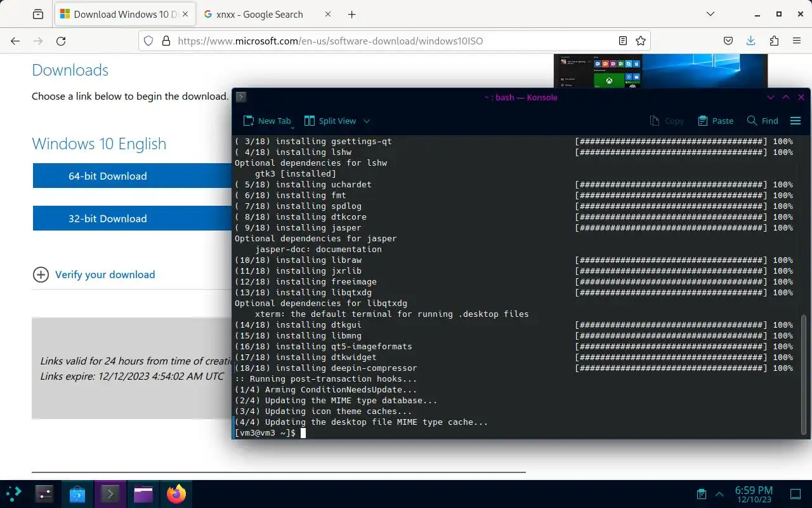Open clipboard tray icon

tap(702, 493)
